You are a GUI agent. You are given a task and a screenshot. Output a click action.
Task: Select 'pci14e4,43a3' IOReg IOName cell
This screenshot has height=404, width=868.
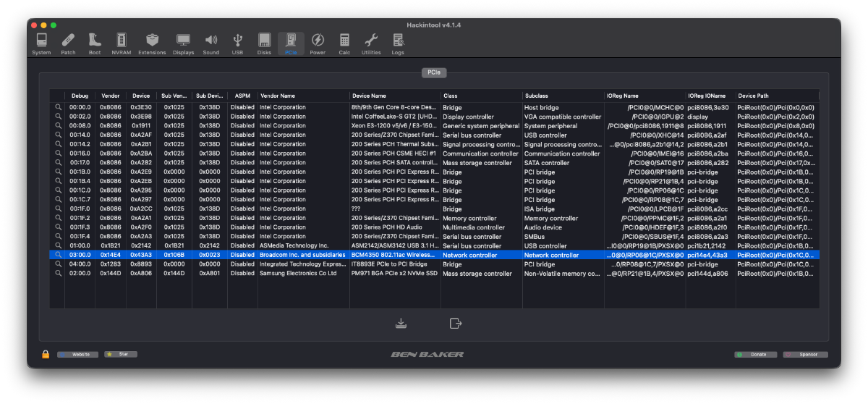[x=710, y=255]
